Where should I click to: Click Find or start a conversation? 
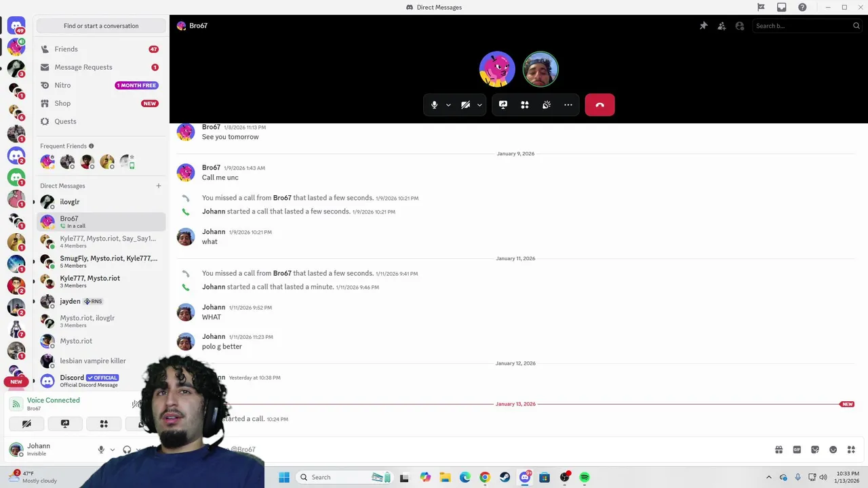pos(101,26)
